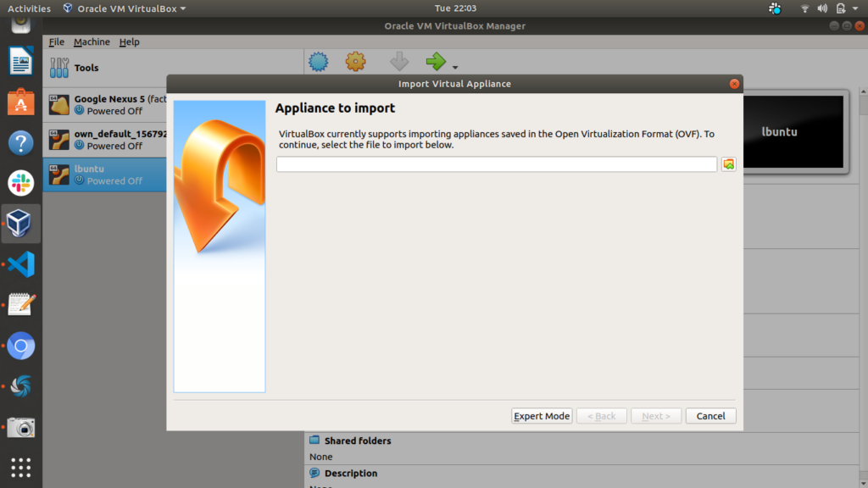The image size is (868, 488).
Task: Close the Import Virtual Appliance dialog
Action: click(734, 84)
